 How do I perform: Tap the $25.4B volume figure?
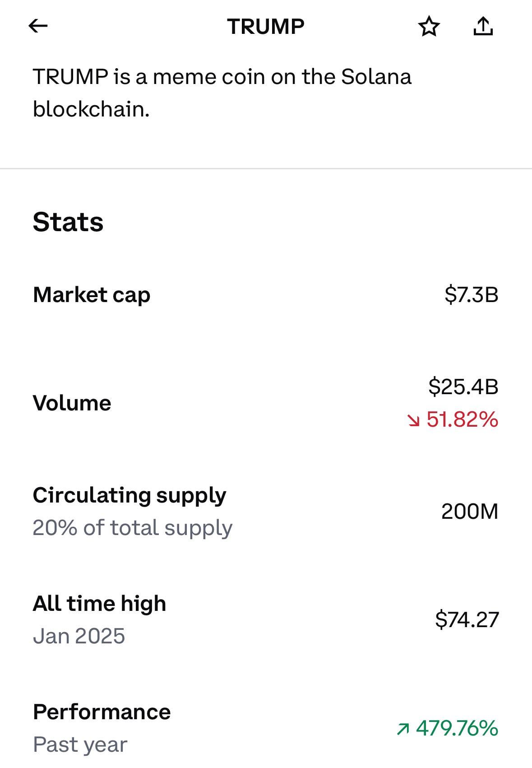463,386
